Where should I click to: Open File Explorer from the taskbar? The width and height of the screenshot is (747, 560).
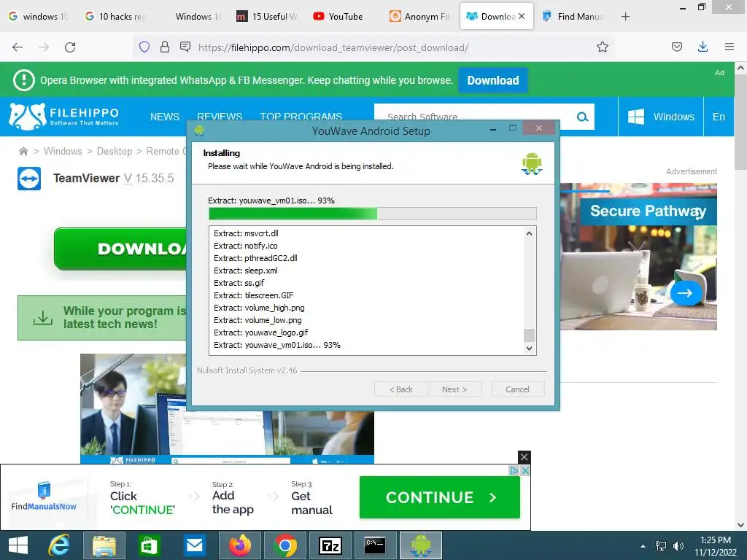tap(104, 545)
